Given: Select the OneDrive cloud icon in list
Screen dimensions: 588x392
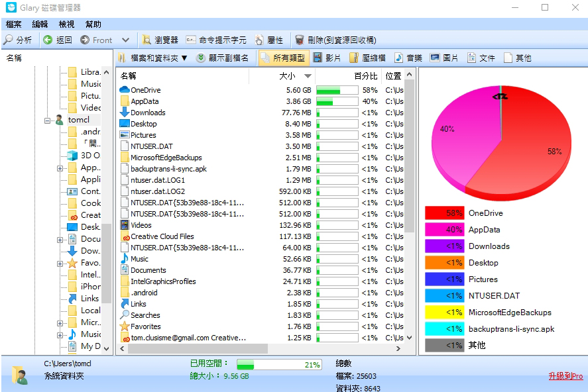Looking at the screenshot, I should point(125,90).
